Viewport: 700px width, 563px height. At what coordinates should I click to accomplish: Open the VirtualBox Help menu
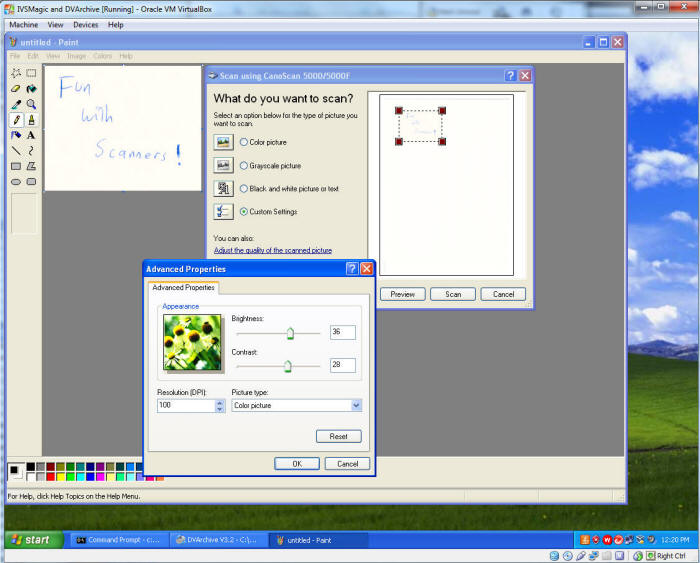(116, 25)
